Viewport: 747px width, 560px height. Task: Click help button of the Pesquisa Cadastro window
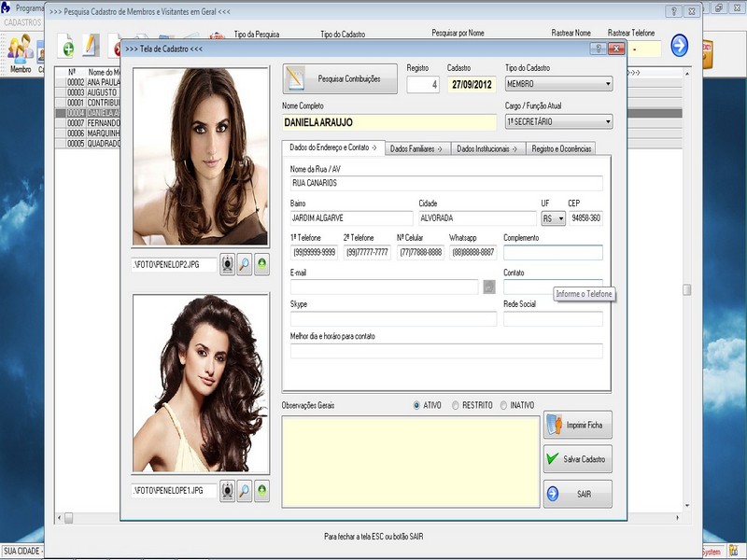coord(673,11)
